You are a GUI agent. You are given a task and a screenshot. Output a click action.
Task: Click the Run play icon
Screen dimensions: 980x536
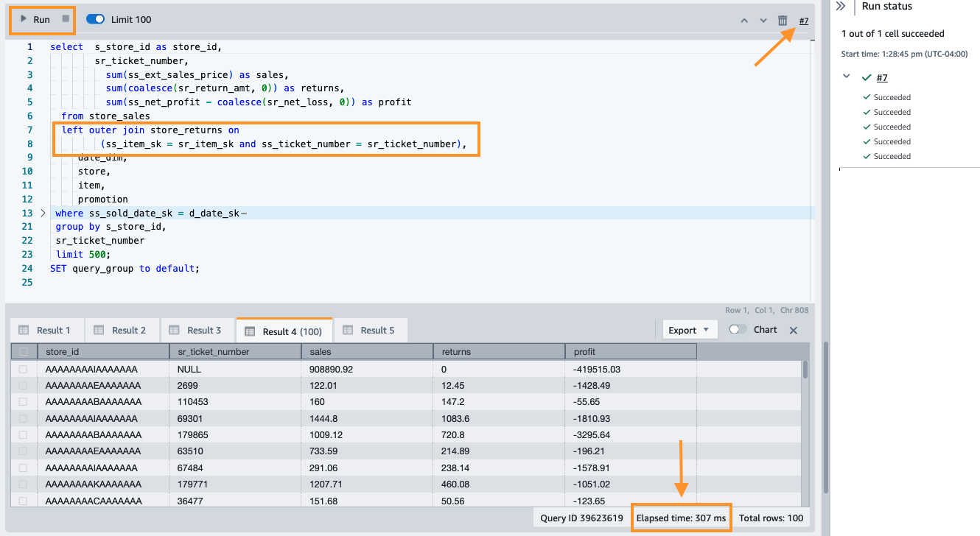click(x=24, y=19)
